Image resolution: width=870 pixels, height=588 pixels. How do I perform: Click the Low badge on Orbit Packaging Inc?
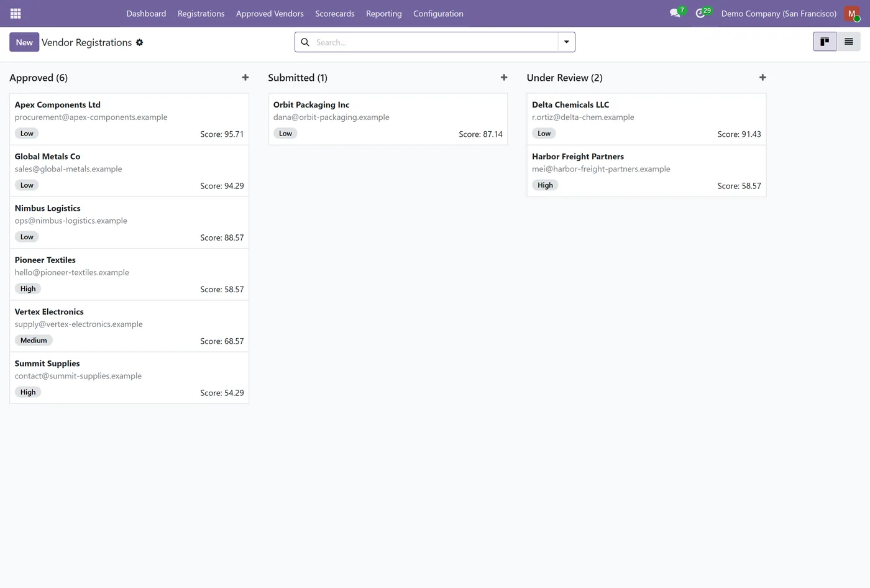pos(285,134)
